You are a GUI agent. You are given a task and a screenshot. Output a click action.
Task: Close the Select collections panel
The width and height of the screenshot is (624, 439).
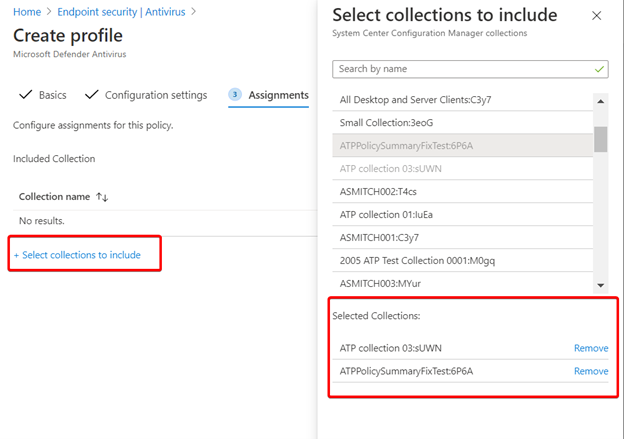coord(597,16)
